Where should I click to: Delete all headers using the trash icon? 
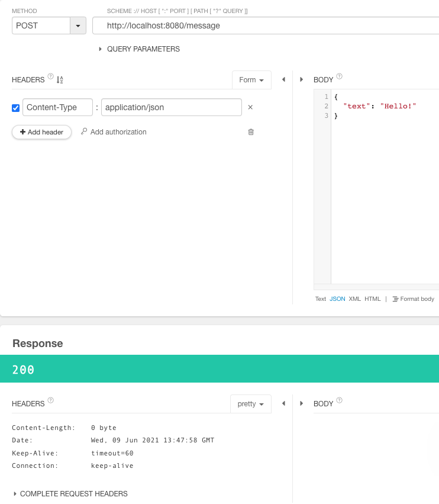[x=251, y=132]
